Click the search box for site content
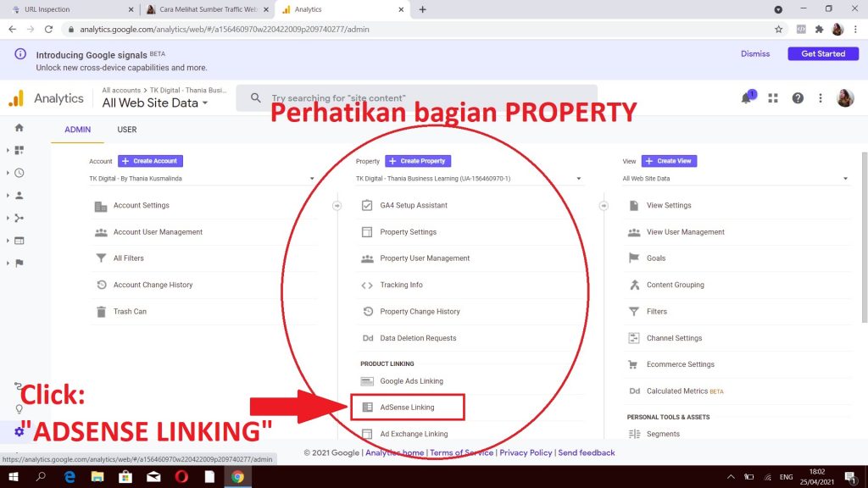Screen dimensions: 868x488 [415, 98]
